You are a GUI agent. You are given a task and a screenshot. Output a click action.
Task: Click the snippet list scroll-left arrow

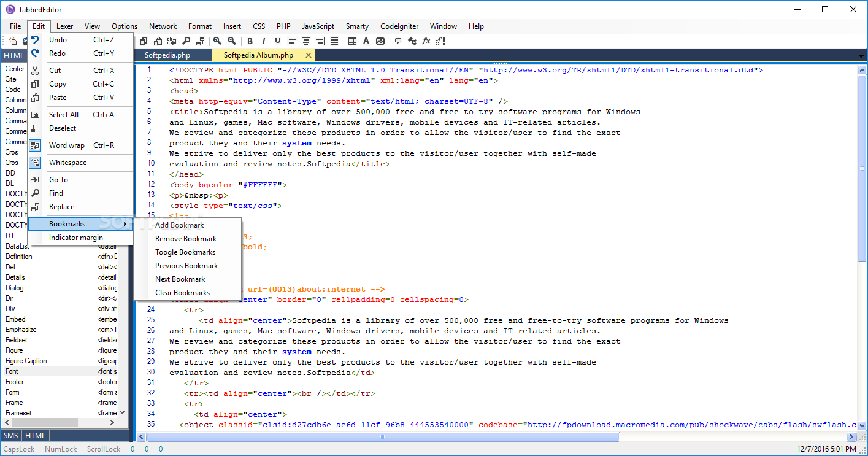click(7, 423)
